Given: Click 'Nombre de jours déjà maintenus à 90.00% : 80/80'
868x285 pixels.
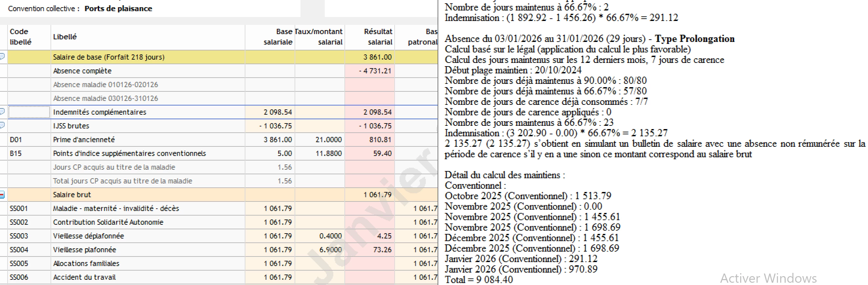Looking at the screenshot, I should 546,80.
